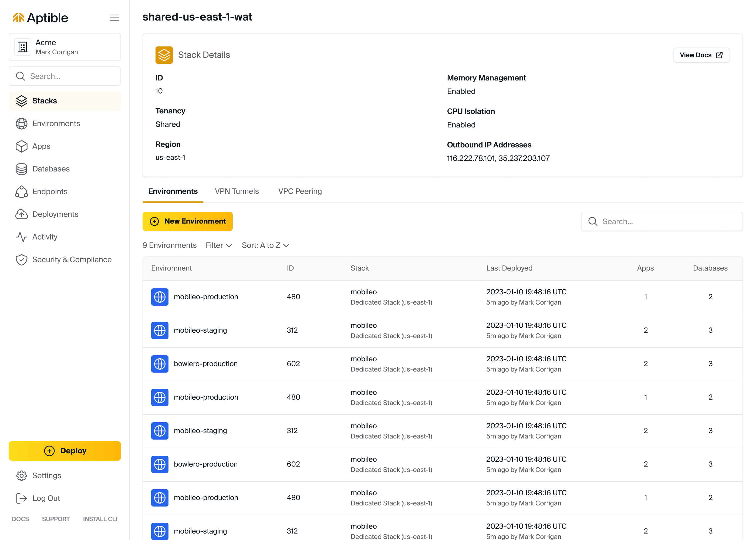This screenshot has width=756, height=540.
Task: Open the Acme organization switcher
Action: (x=65, y=47)
